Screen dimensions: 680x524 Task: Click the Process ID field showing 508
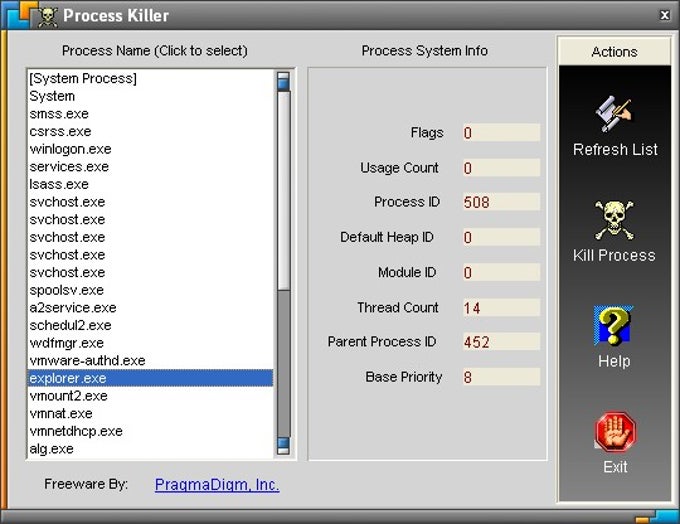tap(501, 202)
